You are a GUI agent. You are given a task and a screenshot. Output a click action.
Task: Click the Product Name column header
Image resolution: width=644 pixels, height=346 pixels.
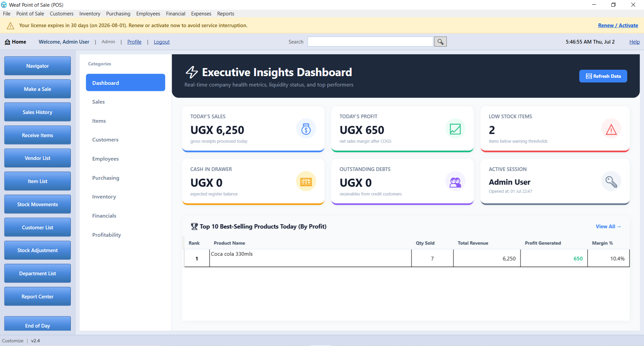coord(229,243)
